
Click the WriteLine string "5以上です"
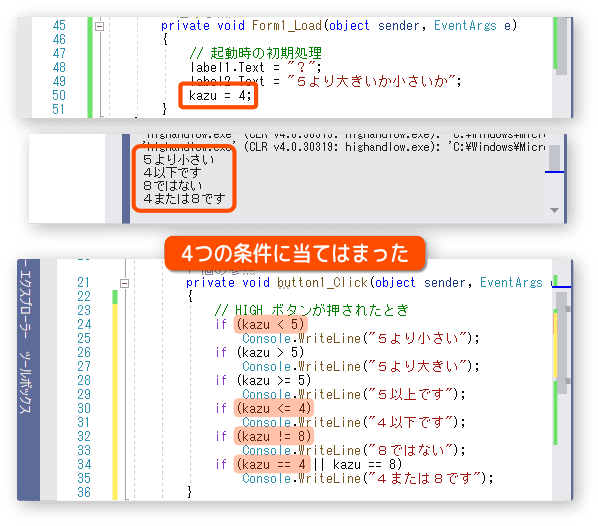pos(412,394)
